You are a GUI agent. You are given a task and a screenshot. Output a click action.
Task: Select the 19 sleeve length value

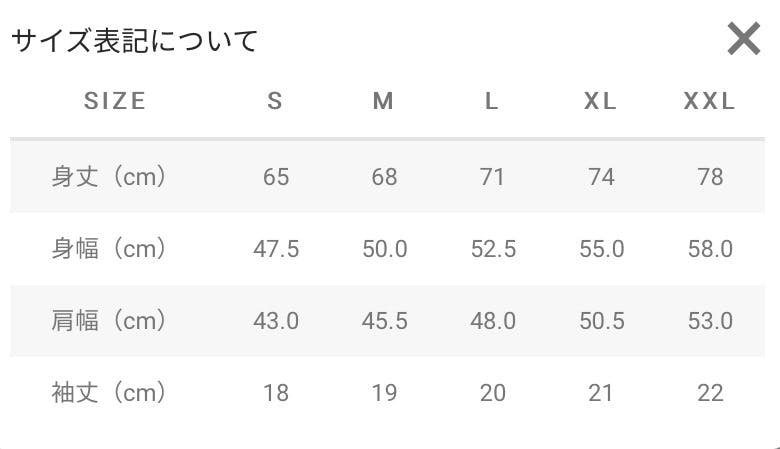pos(385,393)
